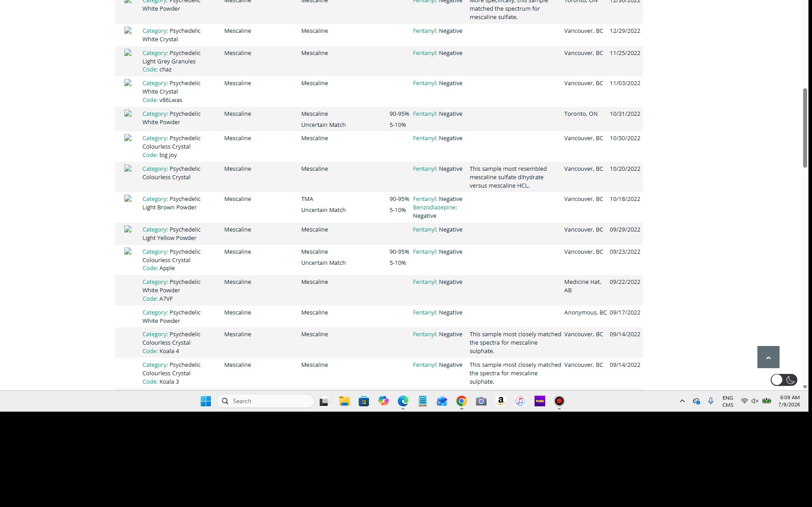
Task: Open sample thumbnail for Light Brown Powder
Action: coord(128,199)
